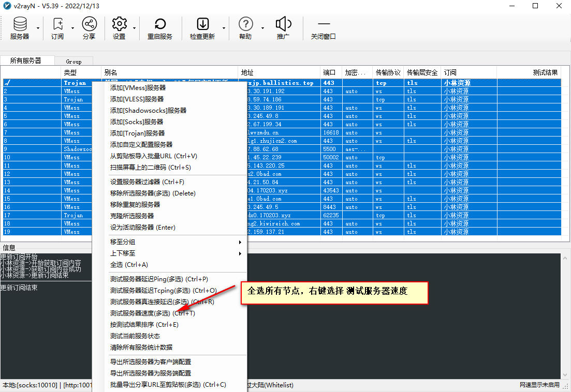This screenshot has height=392, width=571.
Task: Click 移除重复的服务器 menu entry
Action: [135, 205]
